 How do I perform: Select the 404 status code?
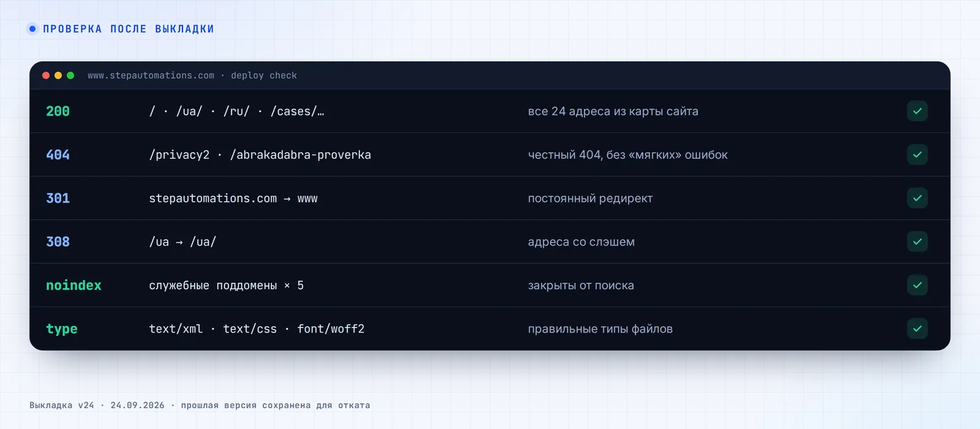coord(58,154)
